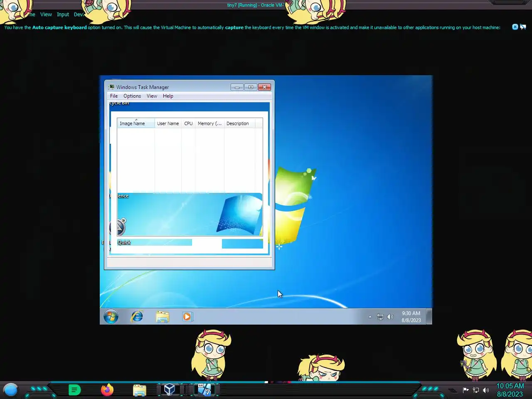Switch to VirtualBox Manager on host taskbar
The height and width of the screenshot is (399, 532).
pyautogui.click(x=169, y=389)
